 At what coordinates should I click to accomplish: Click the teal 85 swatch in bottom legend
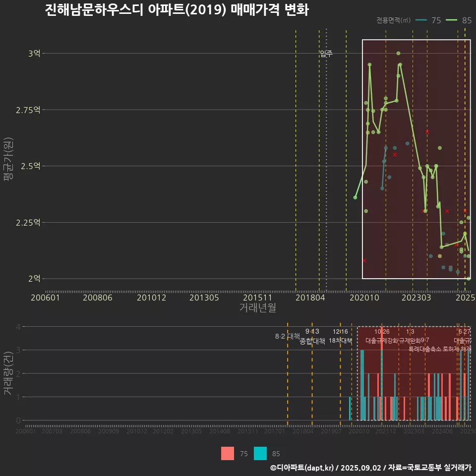(x=260, y=454)
